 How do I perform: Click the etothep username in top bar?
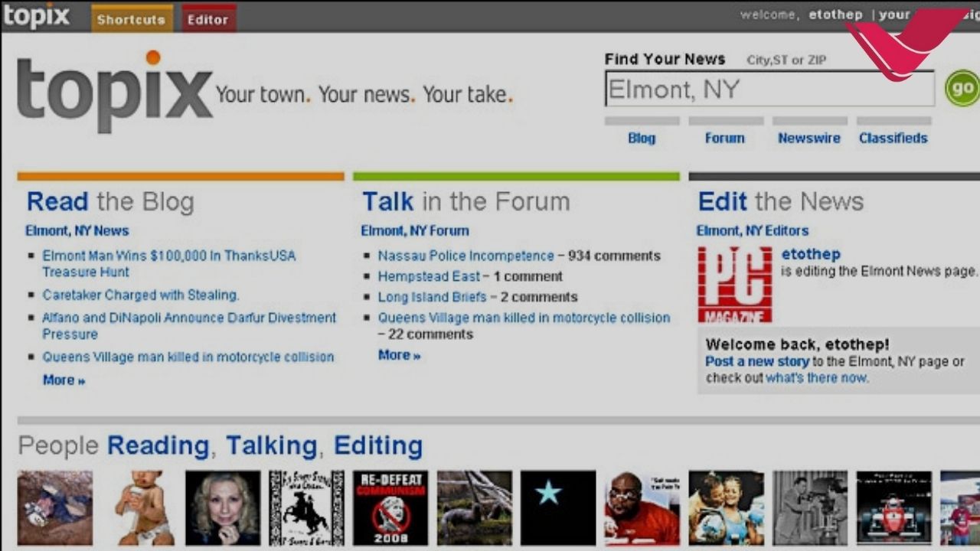[835, 15]
